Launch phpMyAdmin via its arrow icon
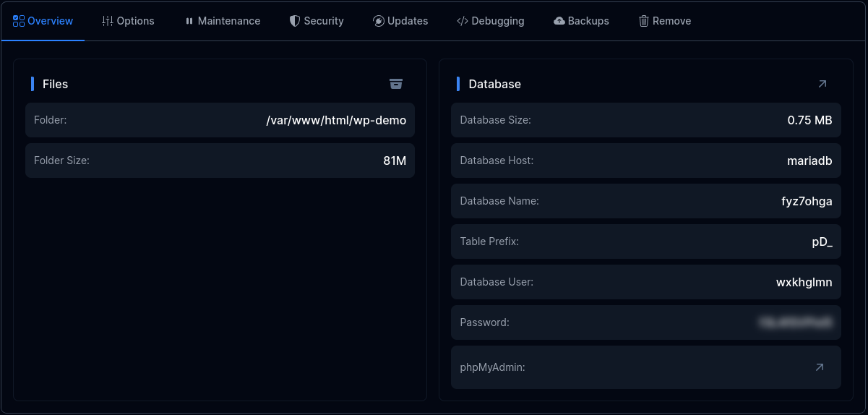 click(x=819, y=367)
